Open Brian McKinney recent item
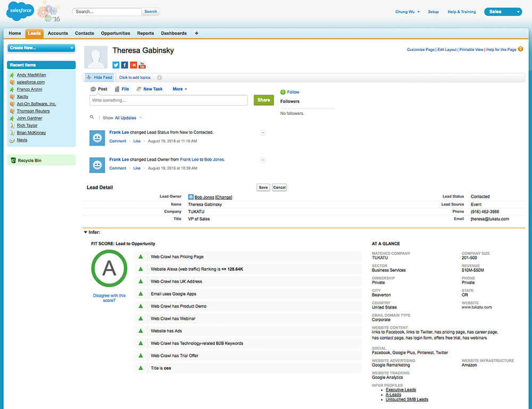This screenshot has height=409, width=532. (31, 132)
